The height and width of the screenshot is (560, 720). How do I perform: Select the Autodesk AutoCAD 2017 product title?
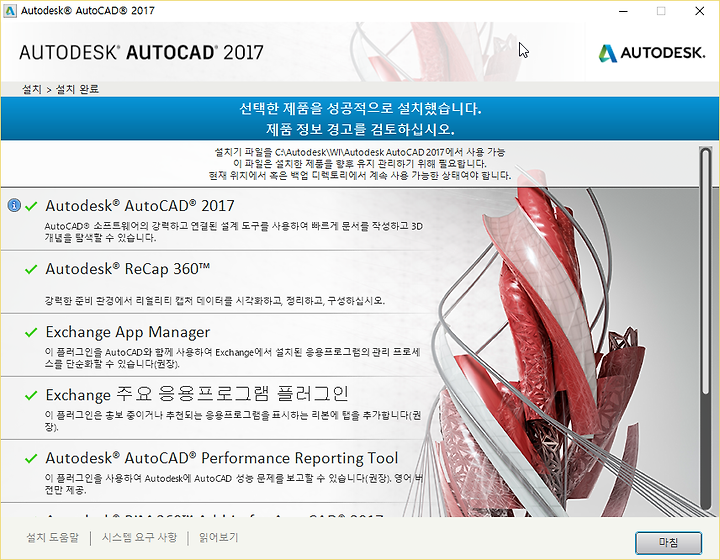[140, 206]
